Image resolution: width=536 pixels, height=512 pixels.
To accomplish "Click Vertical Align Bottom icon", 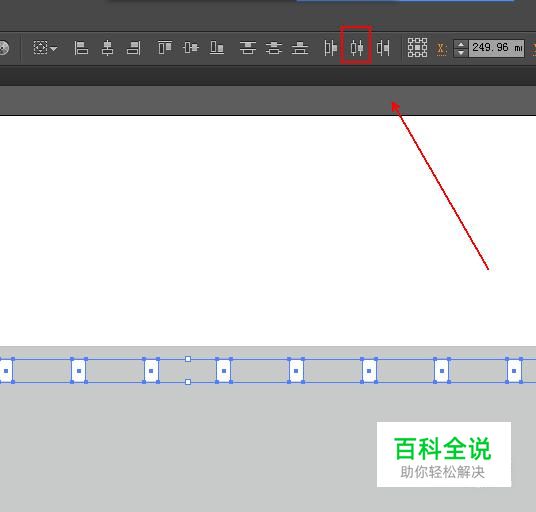I will [217, 48].
